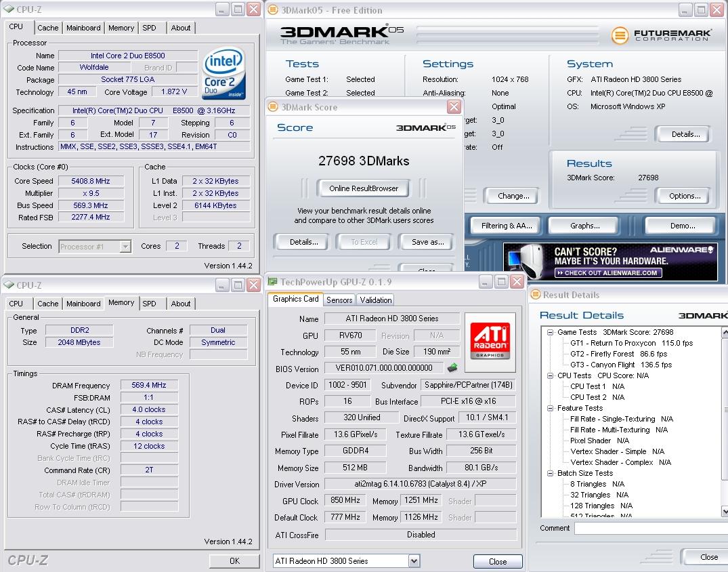Click the To Excel button

[364, 242]
